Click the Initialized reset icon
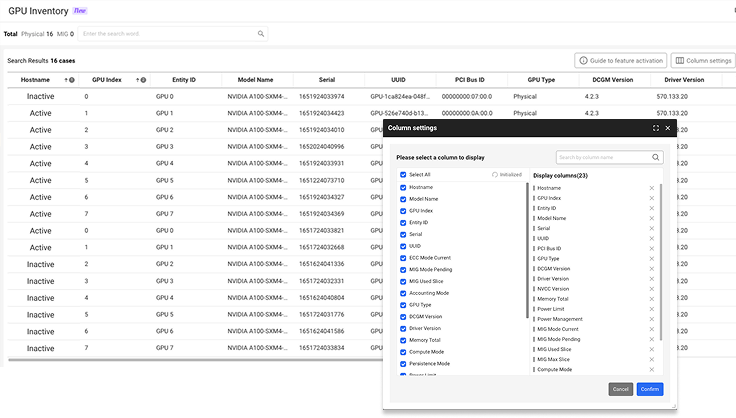 click(495, 174)
